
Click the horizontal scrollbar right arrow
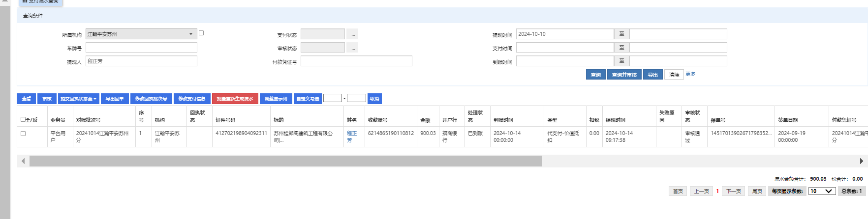[861, 161]
